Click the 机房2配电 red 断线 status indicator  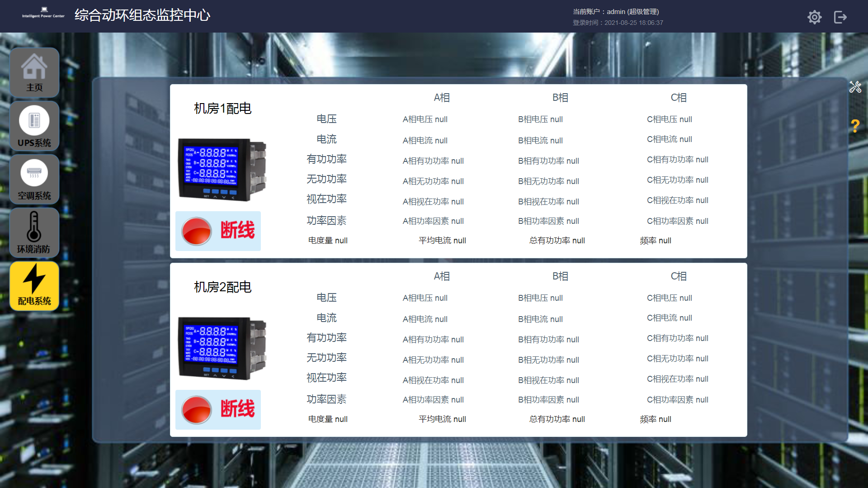tap(218, 409)
